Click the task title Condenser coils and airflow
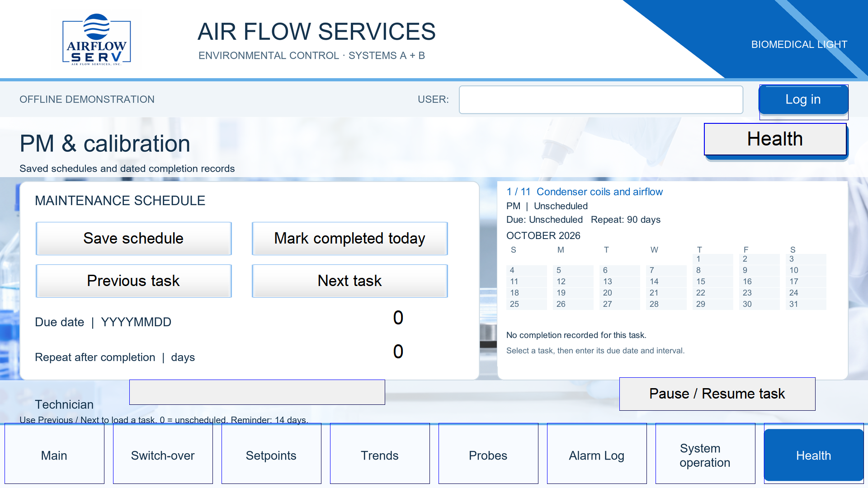The image size is (868, 488). click(599, 192)
